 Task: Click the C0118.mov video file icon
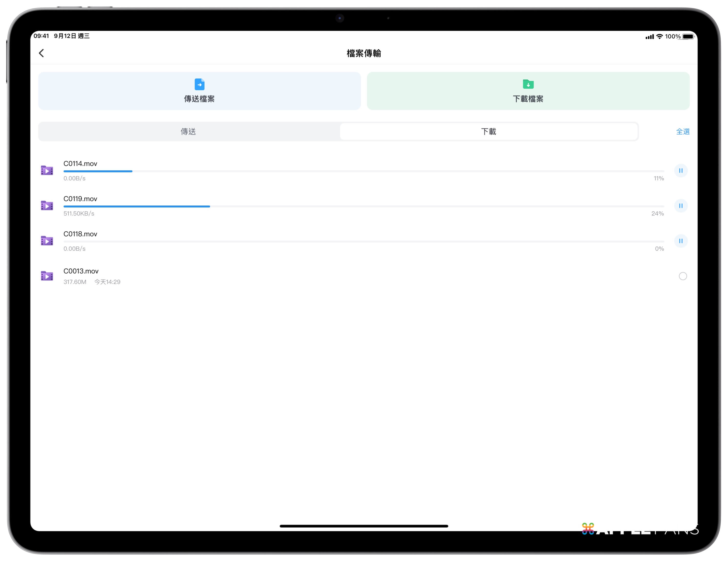point(47,241)
